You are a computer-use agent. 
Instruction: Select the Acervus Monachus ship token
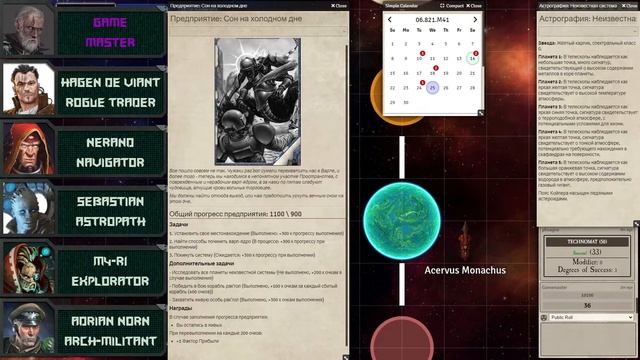point(465,241)
